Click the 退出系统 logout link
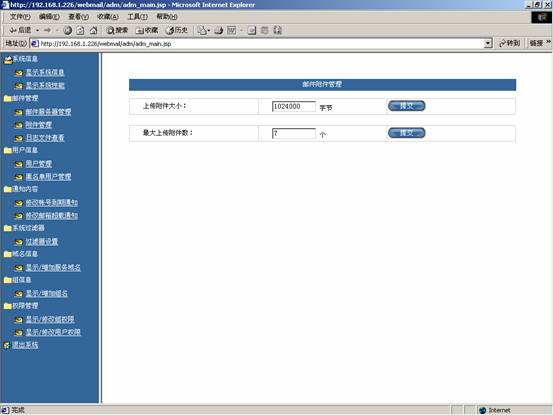Image resolution: width=553 pixels, height=415 pixels. pyautogui.click(x=25, y=345)
